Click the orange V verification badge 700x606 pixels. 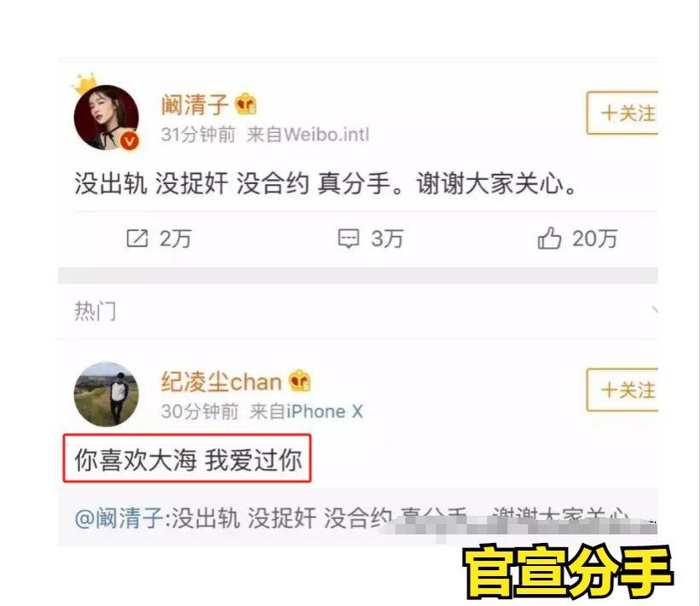click(130, 141)
